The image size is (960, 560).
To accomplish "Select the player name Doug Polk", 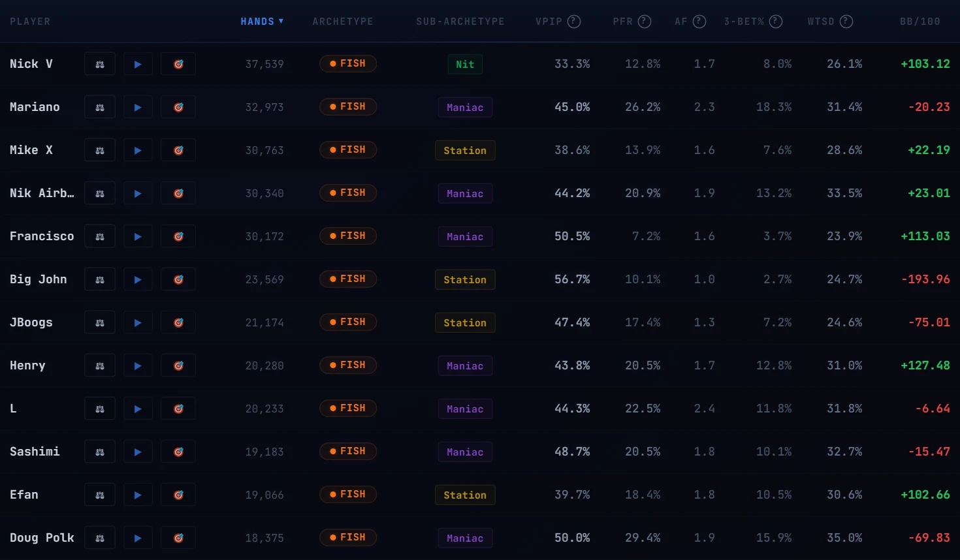I will 42,538.
